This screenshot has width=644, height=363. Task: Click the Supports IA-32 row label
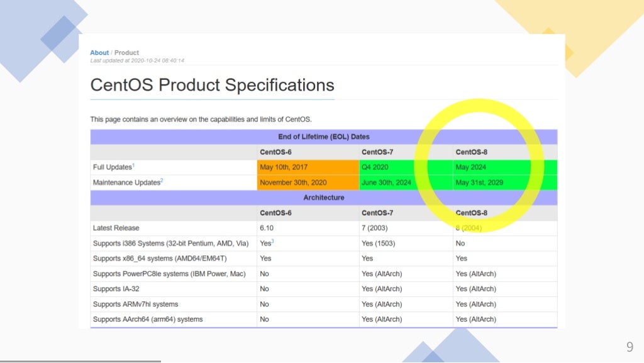(x=116, y=289)
